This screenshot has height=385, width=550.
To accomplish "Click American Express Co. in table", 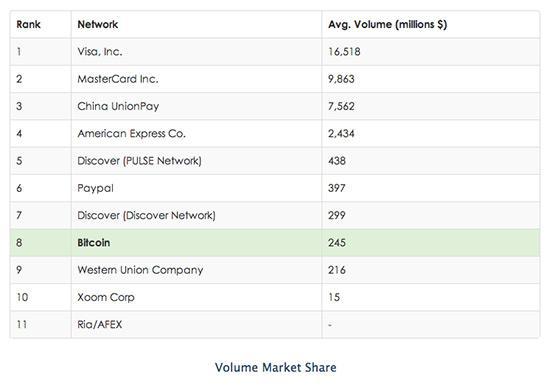I will click(x=131, y=134).
